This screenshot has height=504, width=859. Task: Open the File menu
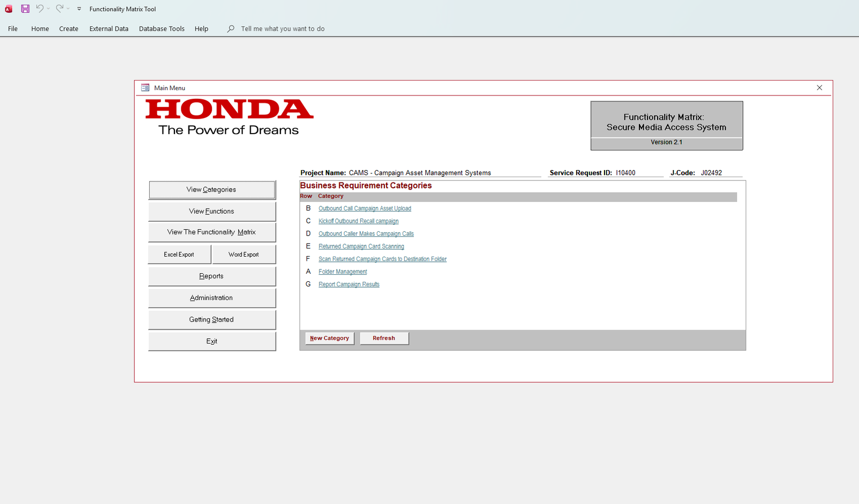click(x=13, y=28)
